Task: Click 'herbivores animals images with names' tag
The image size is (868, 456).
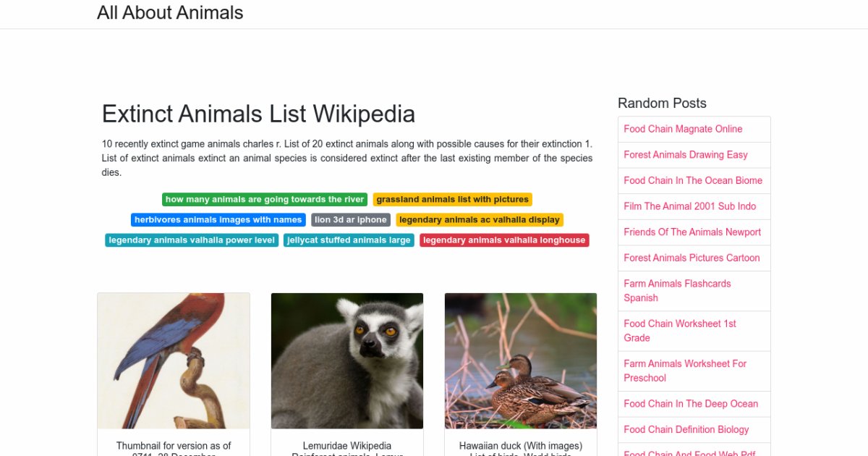Action: pyautogui.click(x=218, y=220)
